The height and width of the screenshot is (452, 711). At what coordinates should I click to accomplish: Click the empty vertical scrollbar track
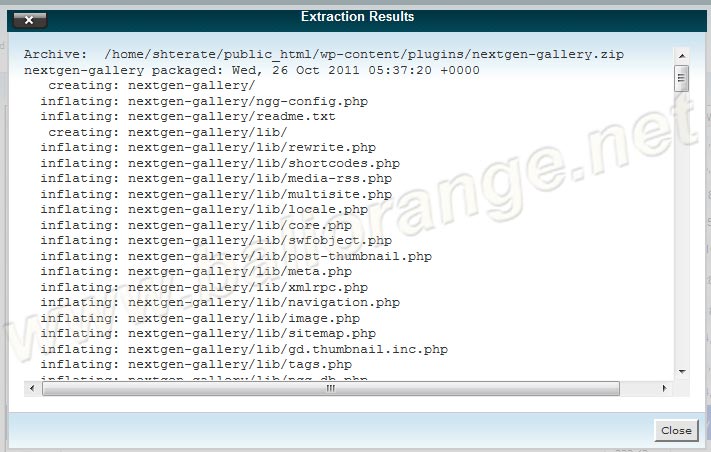pos(681,230)
